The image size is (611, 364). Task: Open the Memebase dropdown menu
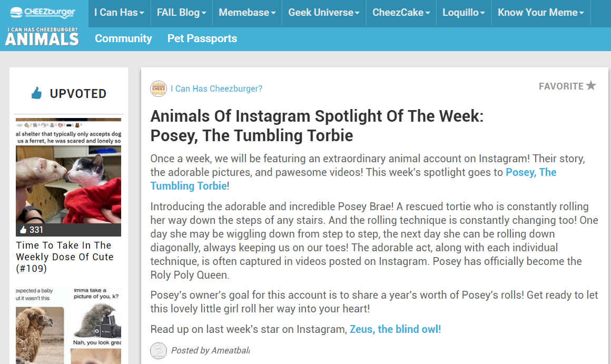click(247, 13)
